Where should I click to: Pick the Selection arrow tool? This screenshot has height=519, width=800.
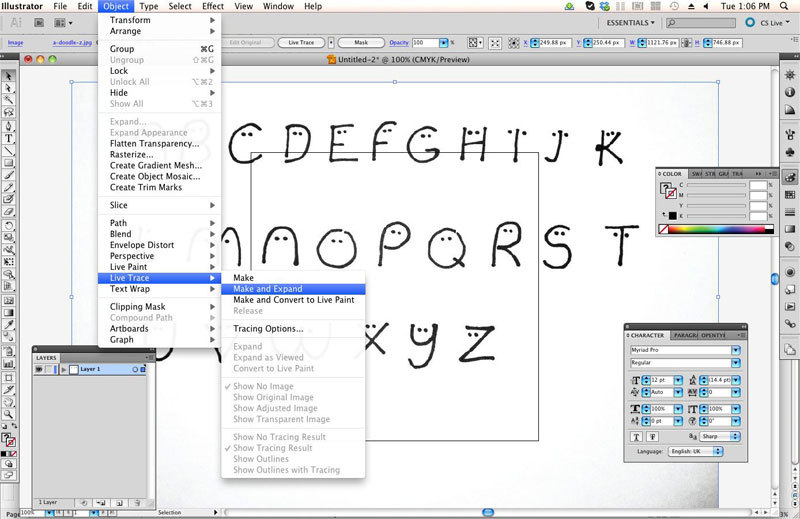tap(9, 76)
